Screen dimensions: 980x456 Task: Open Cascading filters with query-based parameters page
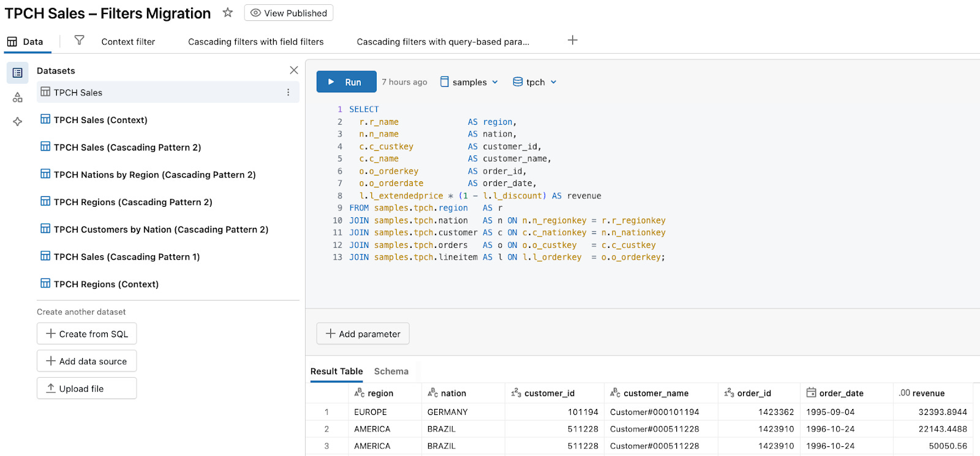point(443,42)
